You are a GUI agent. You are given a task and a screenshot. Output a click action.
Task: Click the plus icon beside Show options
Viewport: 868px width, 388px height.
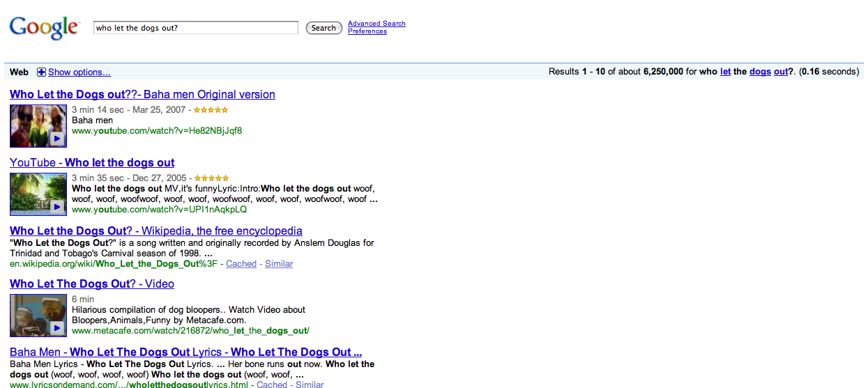click(41, 72)
